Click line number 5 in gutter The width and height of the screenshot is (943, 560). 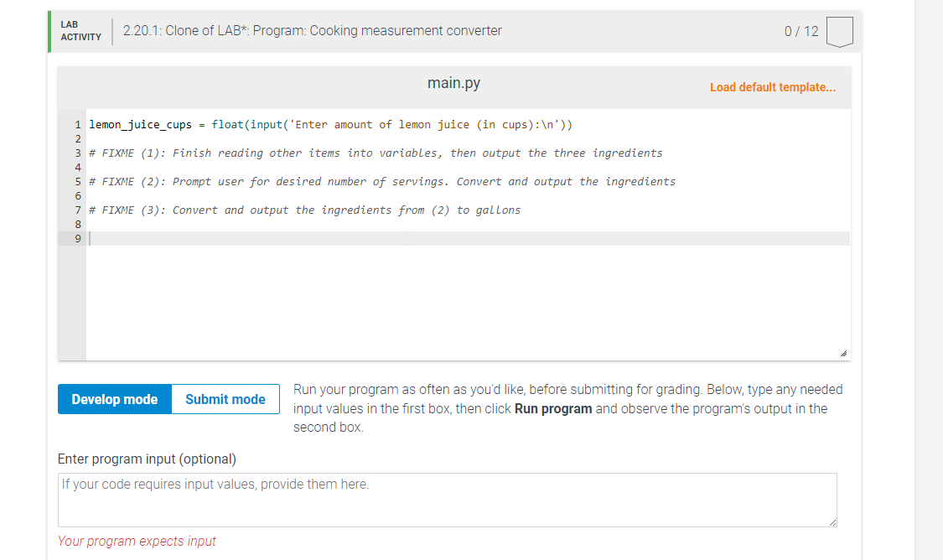[78, 182]
